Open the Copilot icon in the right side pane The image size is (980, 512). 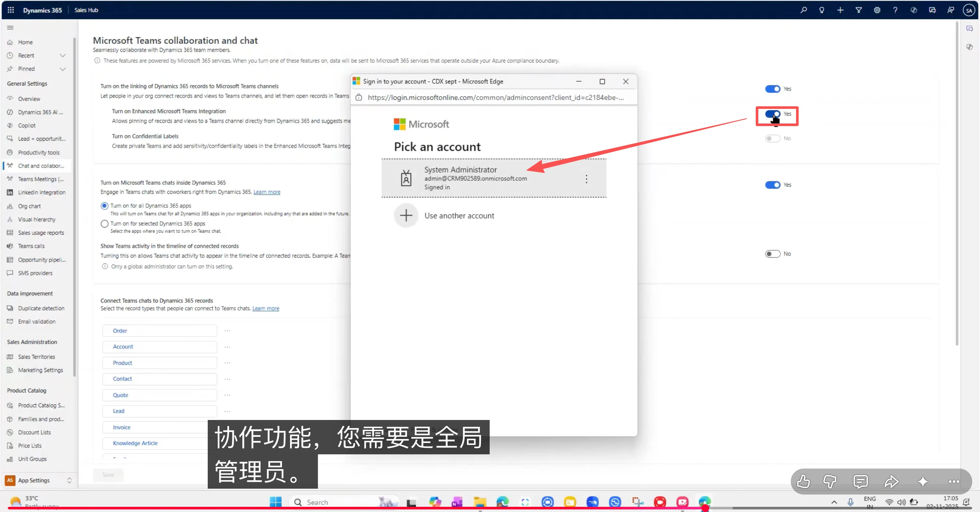click(969, 46)
